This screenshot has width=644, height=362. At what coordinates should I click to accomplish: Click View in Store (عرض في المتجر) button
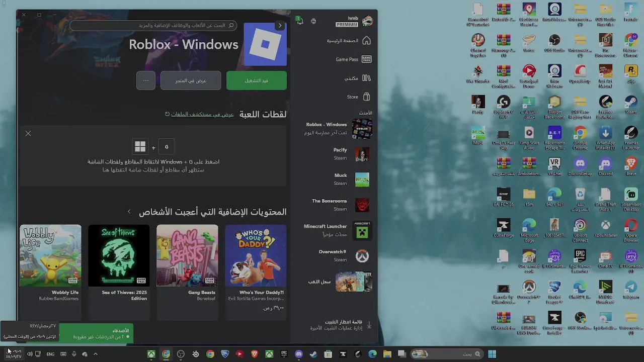coord(191,80)
